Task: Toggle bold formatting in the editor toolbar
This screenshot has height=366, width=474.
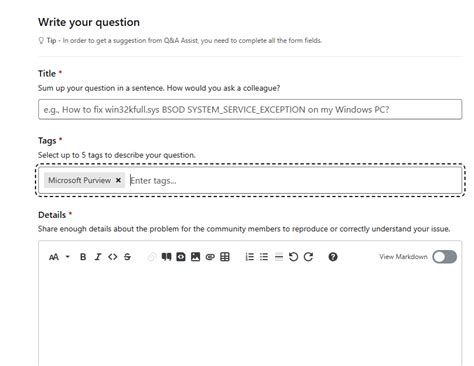Action: (83, 257)
